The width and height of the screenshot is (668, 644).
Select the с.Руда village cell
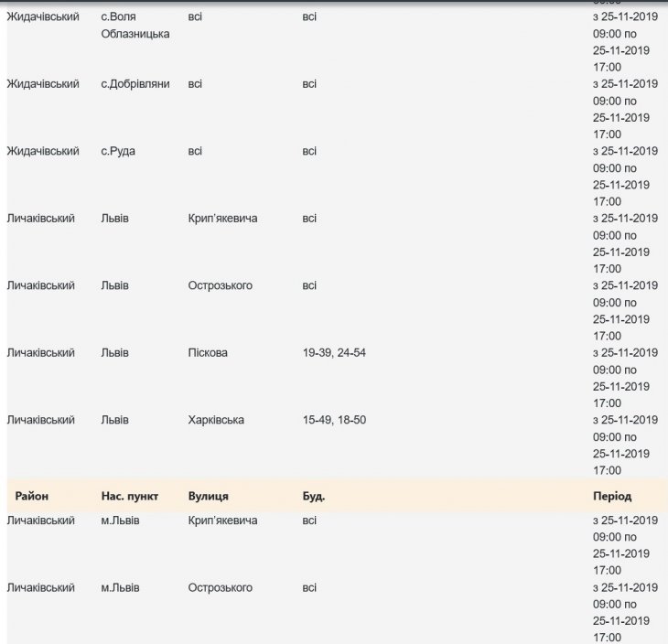pyautogui.click(x=118, y=151)
